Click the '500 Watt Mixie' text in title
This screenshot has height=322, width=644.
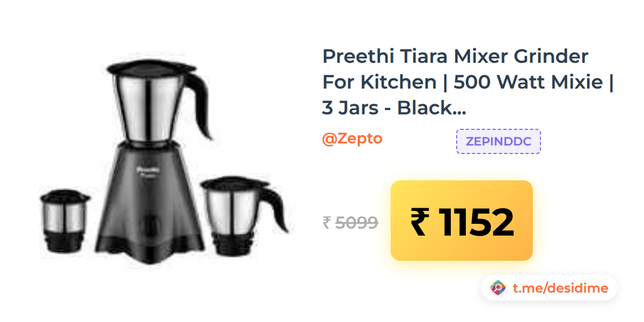[530, 82]
